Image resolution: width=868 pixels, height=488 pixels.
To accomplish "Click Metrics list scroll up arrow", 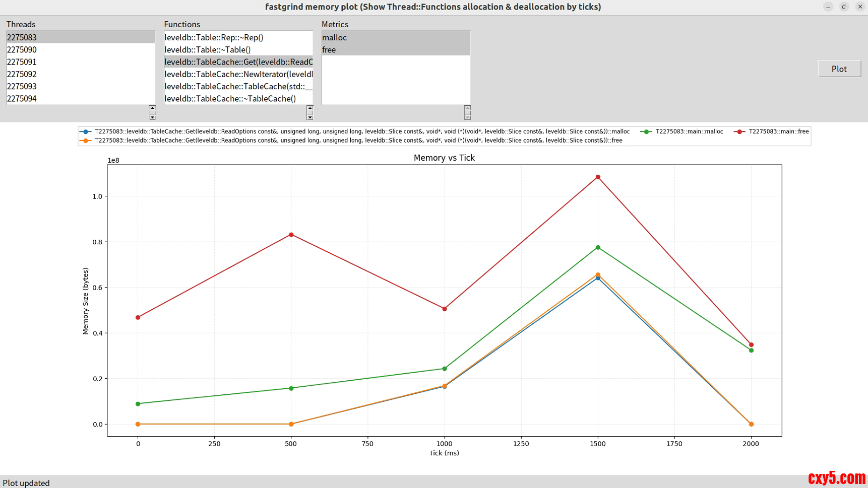I will point(467,108).
